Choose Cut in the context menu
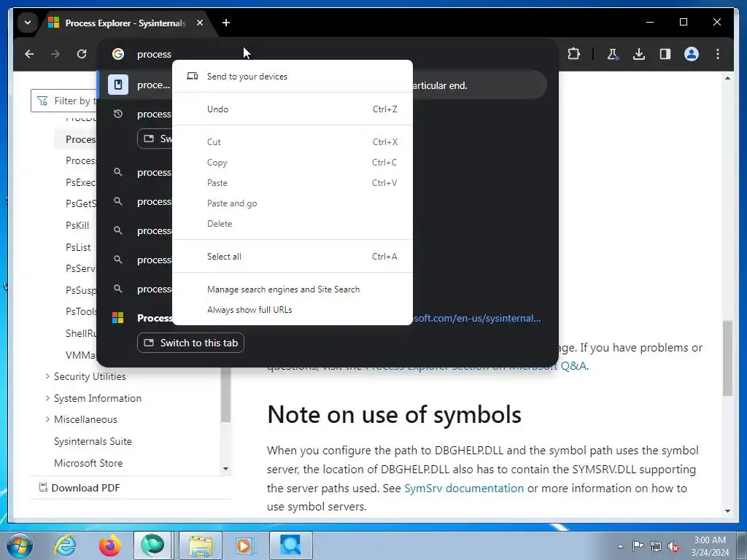Viewport: 747px width, 560px height. point(292,142)
